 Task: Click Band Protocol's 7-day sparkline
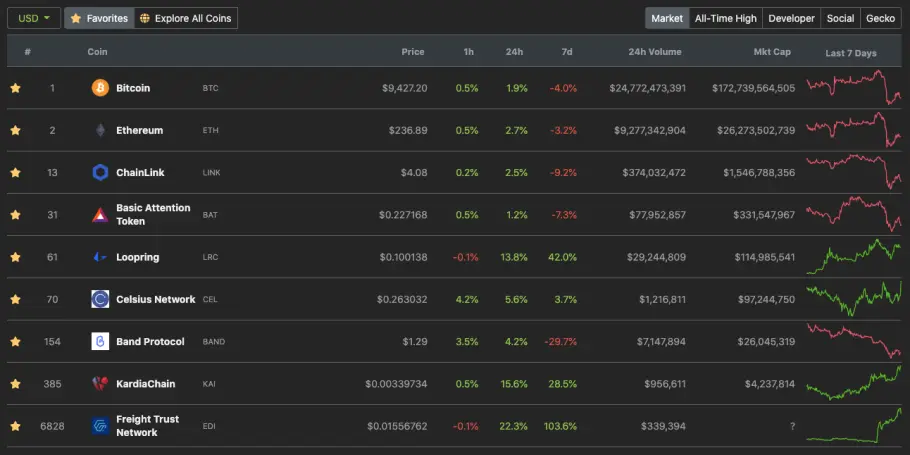[854, 341]
